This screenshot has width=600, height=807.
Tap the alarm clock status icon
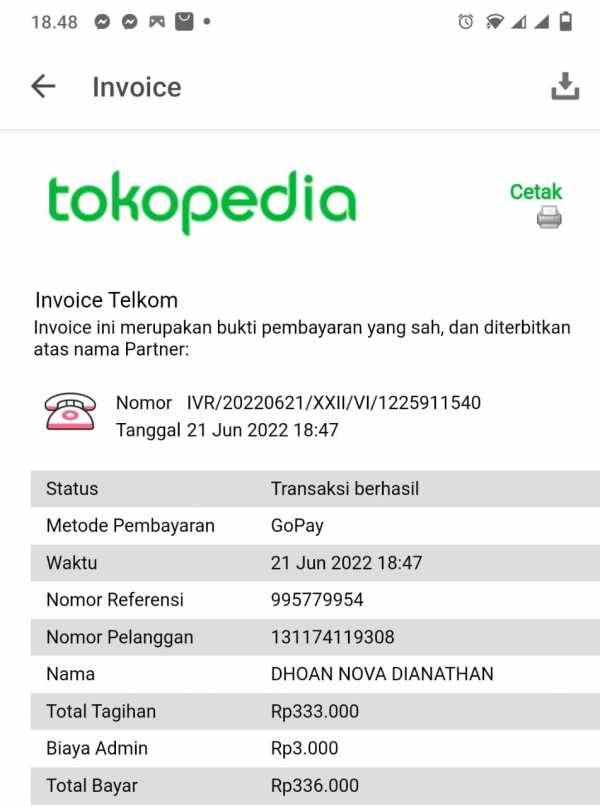[x=466, y=22]
